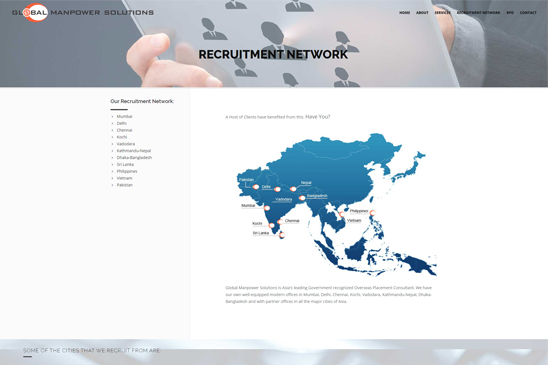Click the 'Our Recruitment Network:' heading

pyautogui.click(x=142, y=101)
